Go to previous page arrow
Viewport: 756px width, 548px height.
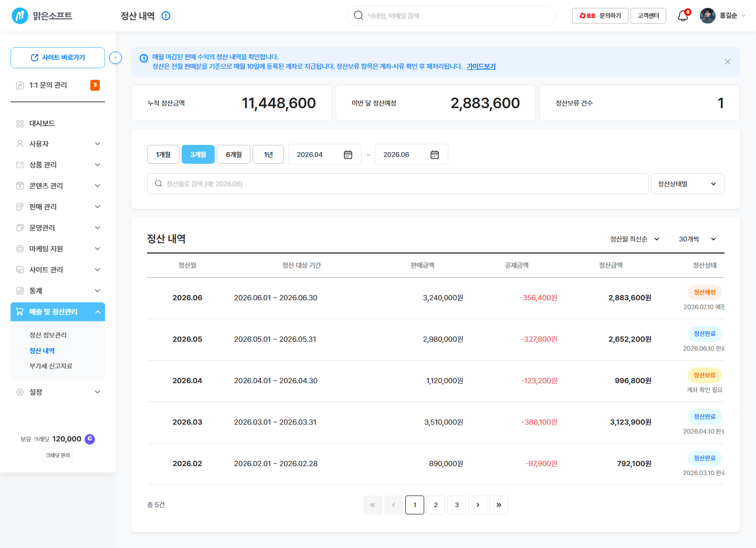pos(394,505)
